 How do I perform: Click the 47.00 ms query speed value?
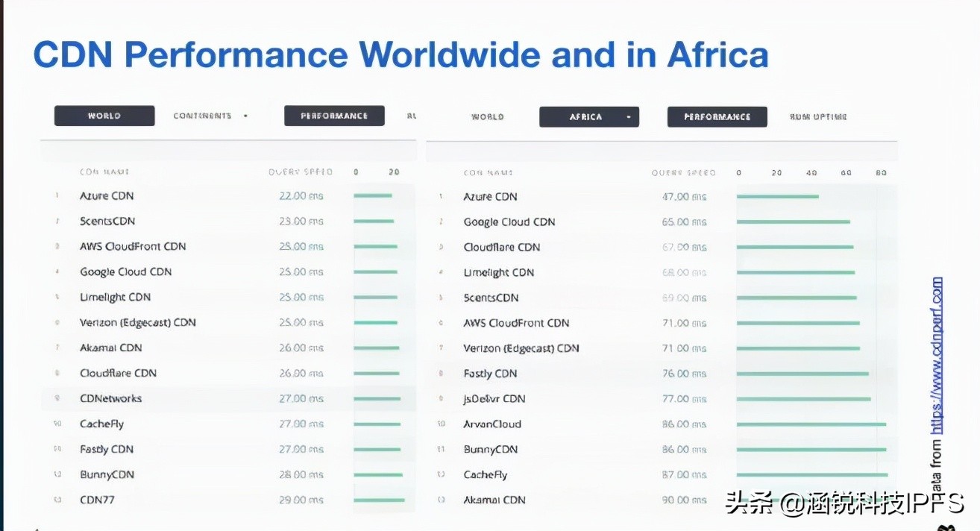pos(684,197)
